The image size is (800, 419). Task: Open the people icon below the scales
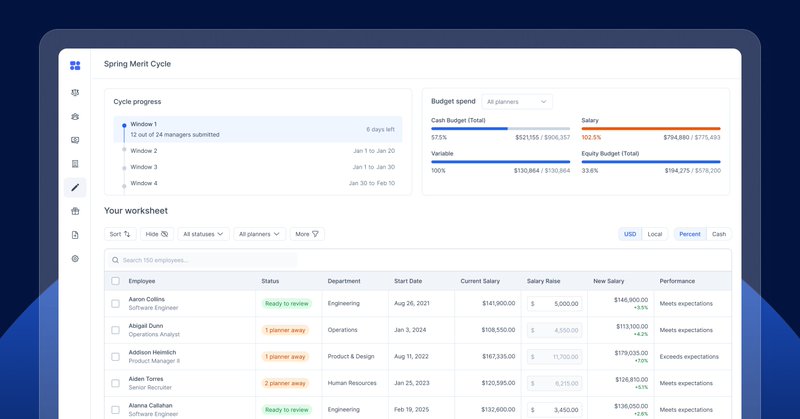point(75,116)
